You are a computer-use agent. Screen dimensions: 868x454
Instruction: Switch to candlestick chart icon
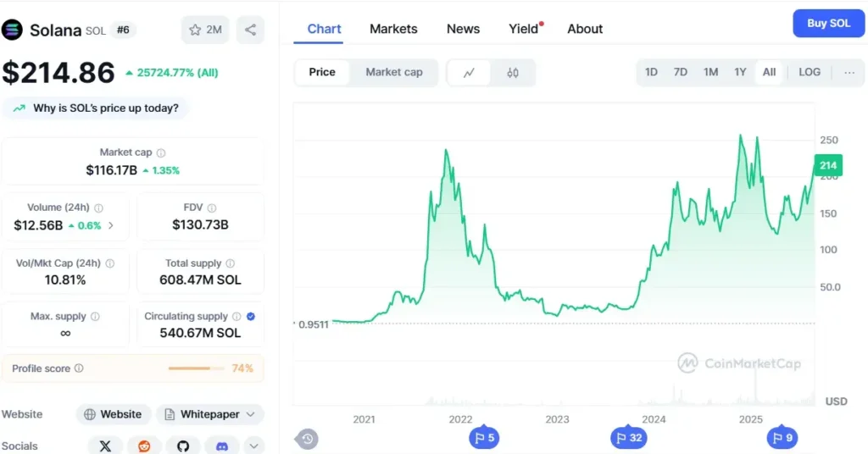(513, 73)
